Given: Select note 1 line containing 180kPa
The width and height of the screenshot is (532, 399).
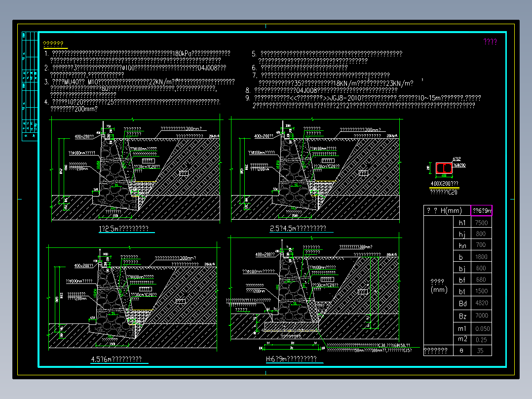Looking at the screenshot, I should [x=141, y=53].
